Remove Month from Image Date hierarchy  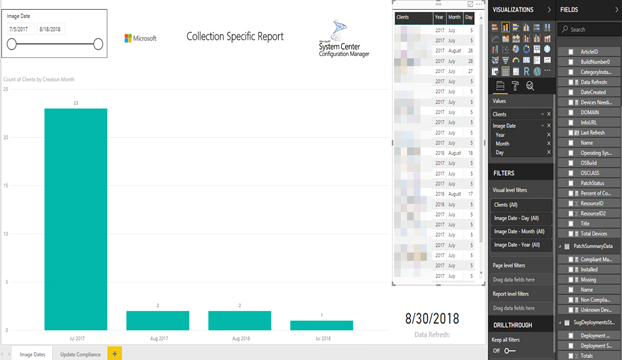[549, 144]
